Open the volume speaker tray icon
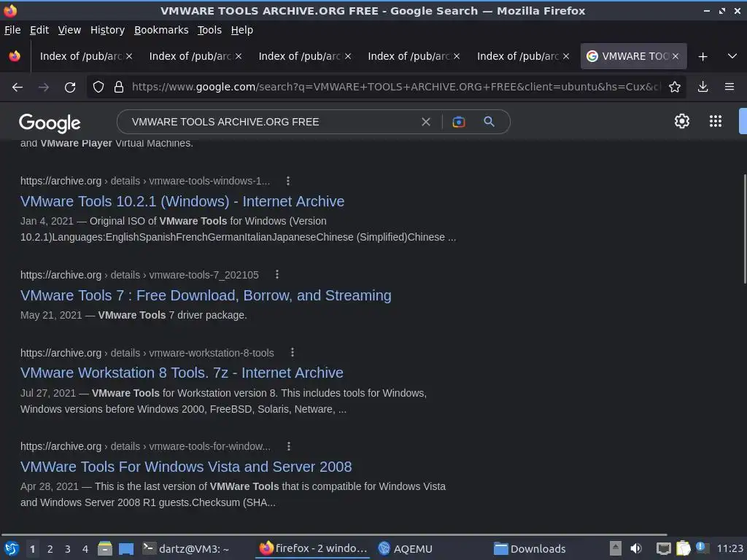This screenshot has width=747, height=560. tap(636, 548)
